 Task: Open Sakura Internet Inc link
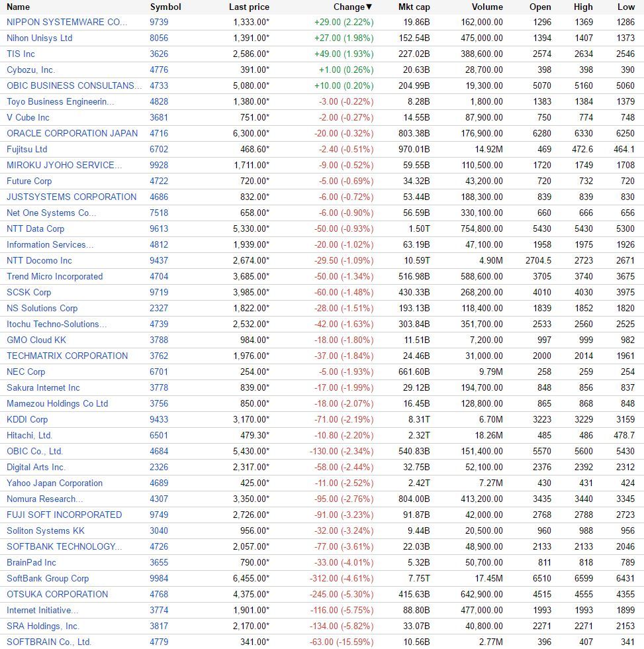click(43, 388)
